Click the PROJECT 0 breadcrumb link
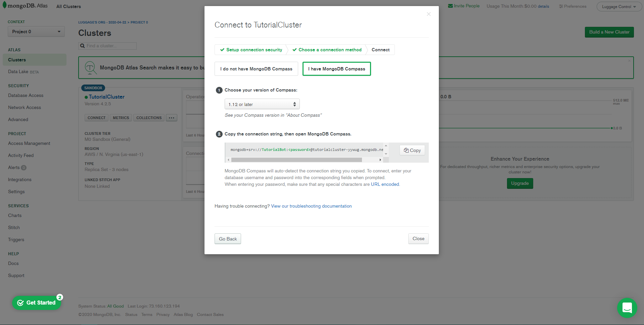 (139, 22)
